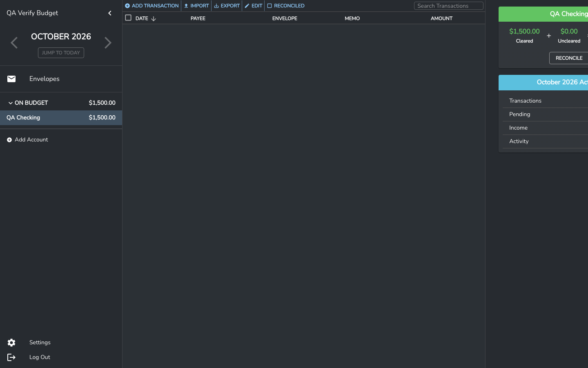
Task: Click the Date column header
Action: tap(142, 18)
